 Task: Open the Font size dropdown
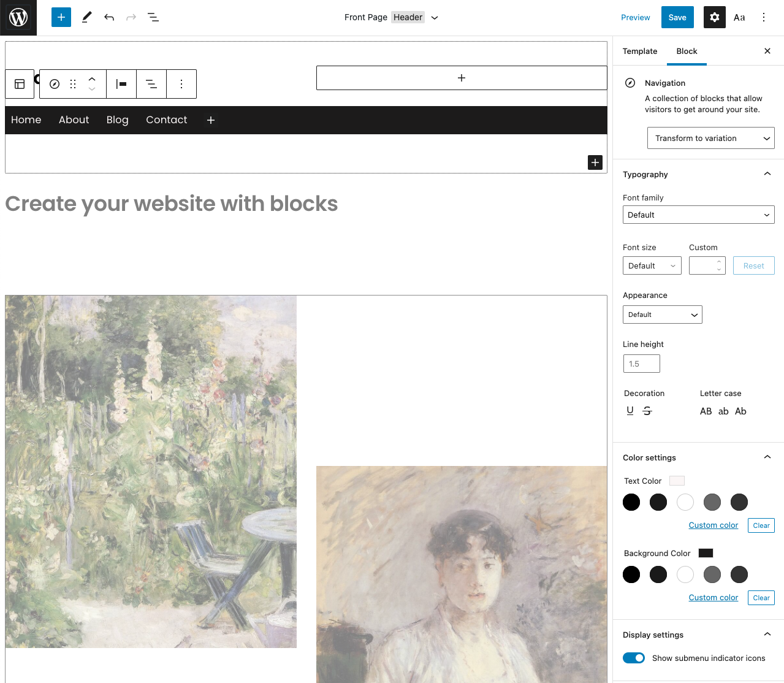coord(652,265)
